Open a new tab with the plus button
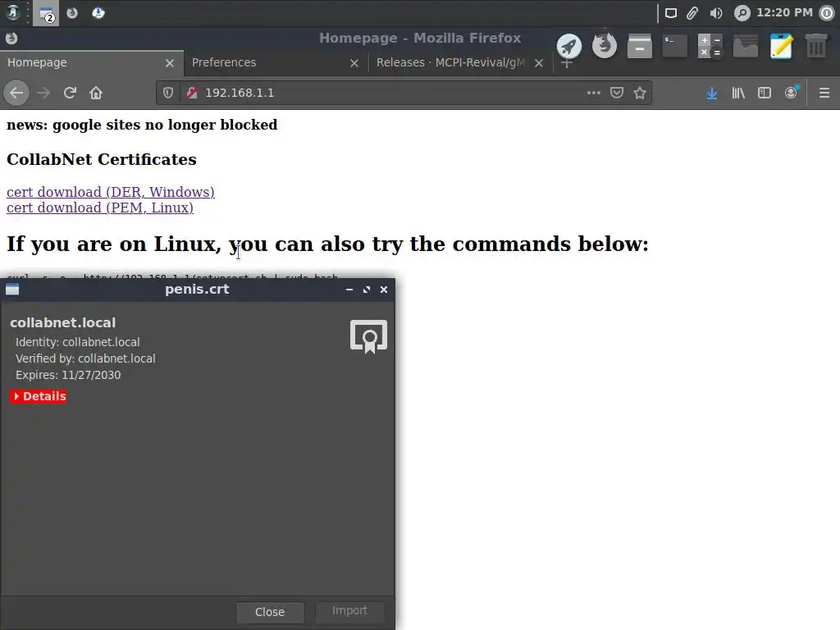840x630 pixels. pyautogui.click(x=566, y=64)
